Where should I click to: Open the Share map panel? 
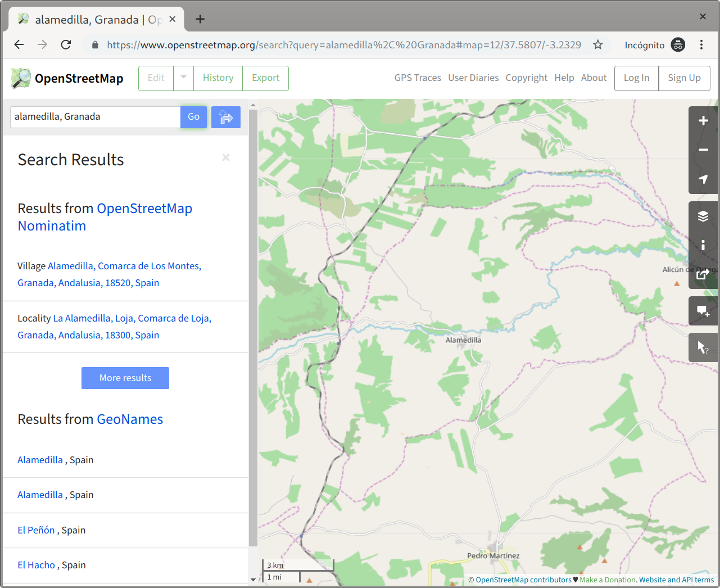[x=703, y=274]
